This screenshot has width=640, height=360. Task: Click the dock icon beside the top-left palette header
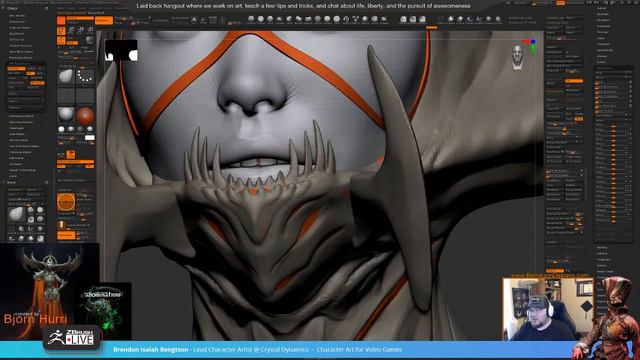pyautogui.click(x=46, y=8)
